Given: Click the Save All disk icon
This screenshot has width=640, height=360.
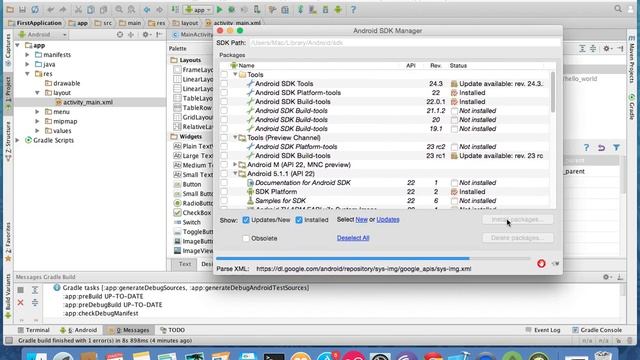Looking at the screenshot, I should pos(22,9).
